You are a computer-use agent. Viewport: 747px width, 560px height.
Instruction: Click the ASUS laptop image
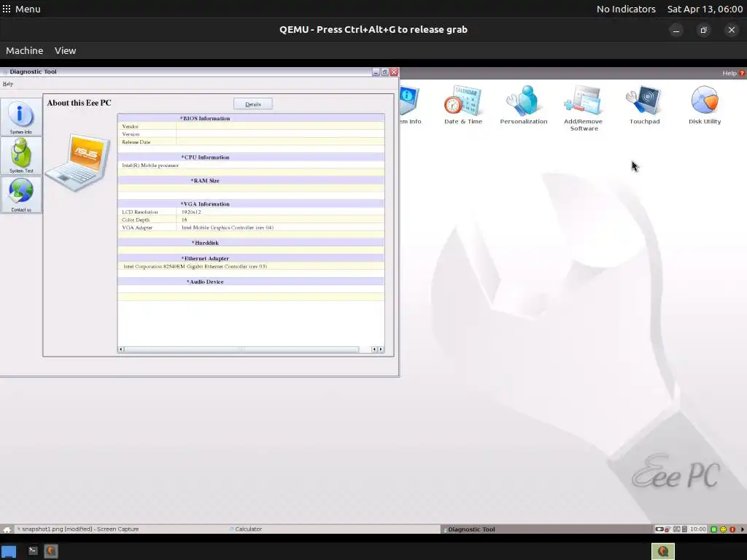click(77, 163)
